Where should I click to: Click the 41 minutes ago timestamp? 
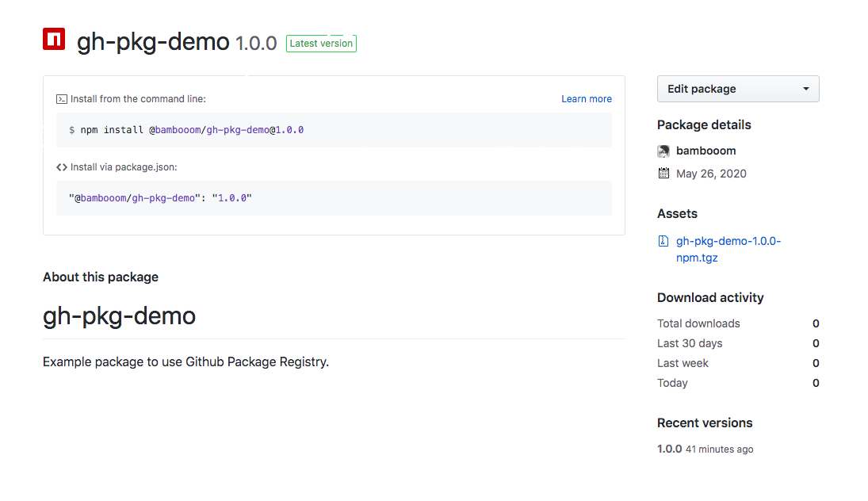(720, 449)
